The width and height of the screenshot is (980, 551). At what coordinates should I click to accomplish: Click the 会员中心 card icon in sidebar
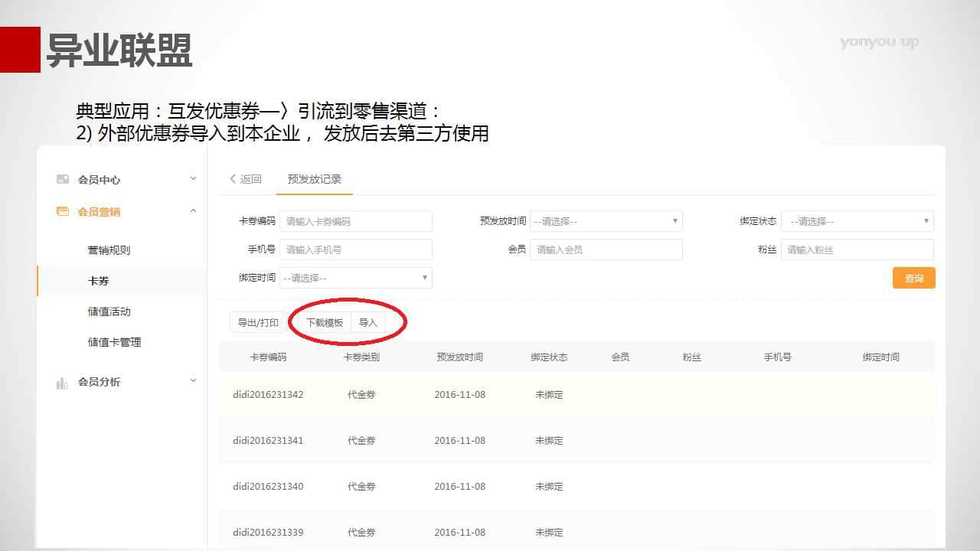pos(63,179)
